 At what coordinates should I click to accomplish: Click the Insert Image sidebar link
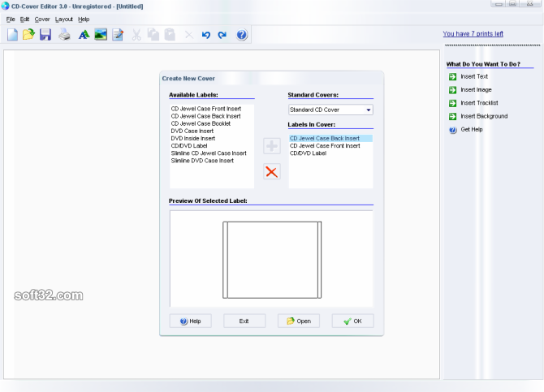point(476,89)
